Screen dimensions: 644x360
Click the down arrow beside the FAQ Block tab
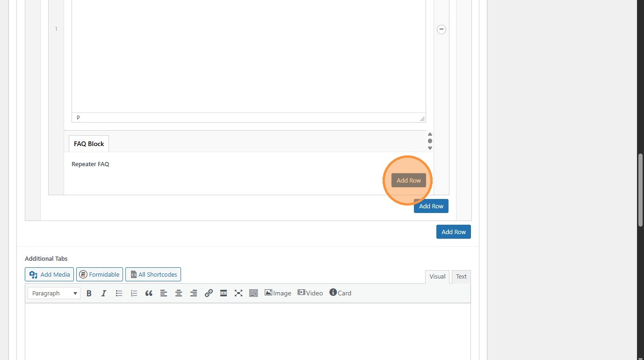click(x=430, y=148)
